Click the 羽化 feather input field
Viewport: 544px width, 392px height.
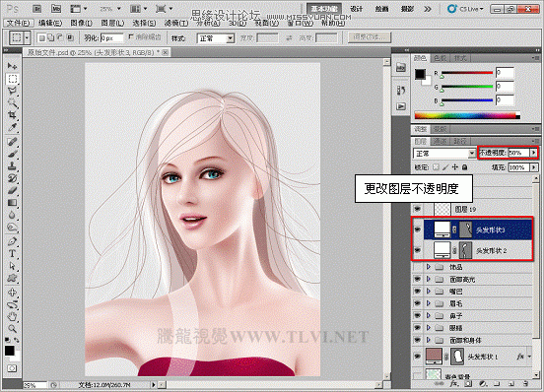click(x=111, y=38)
